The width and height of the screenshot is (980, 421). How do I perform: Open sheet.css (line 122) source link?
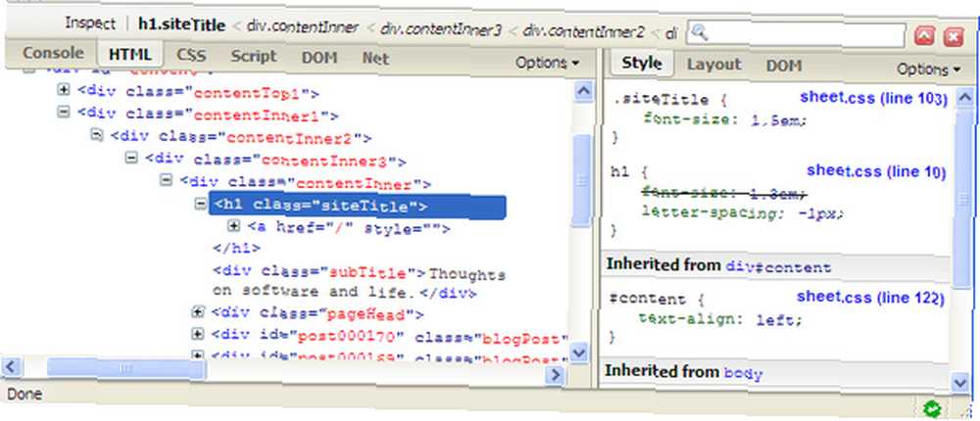tap(870, 298)
